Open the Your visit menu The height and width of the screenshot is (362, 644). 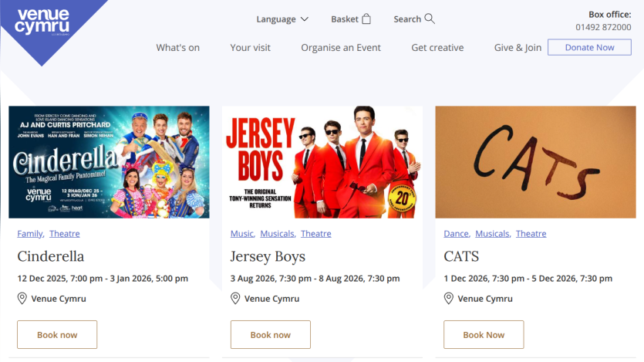250,48
